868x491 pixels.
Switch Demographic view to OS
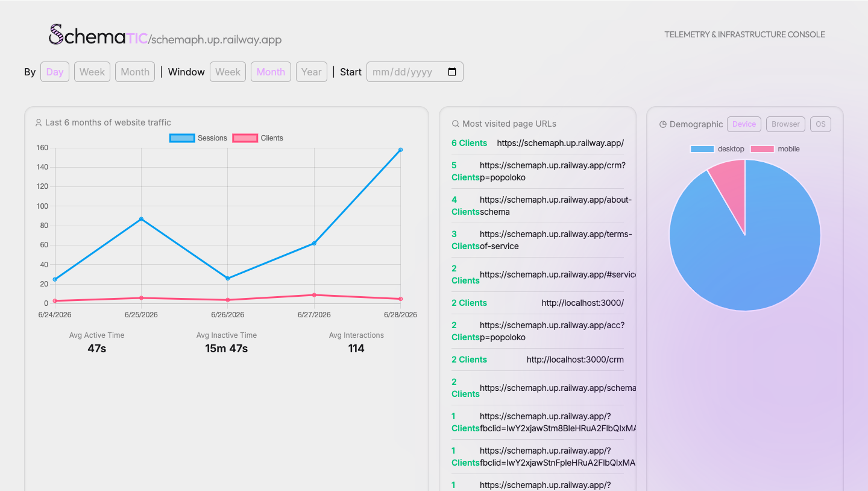click(x=820, y=124)
